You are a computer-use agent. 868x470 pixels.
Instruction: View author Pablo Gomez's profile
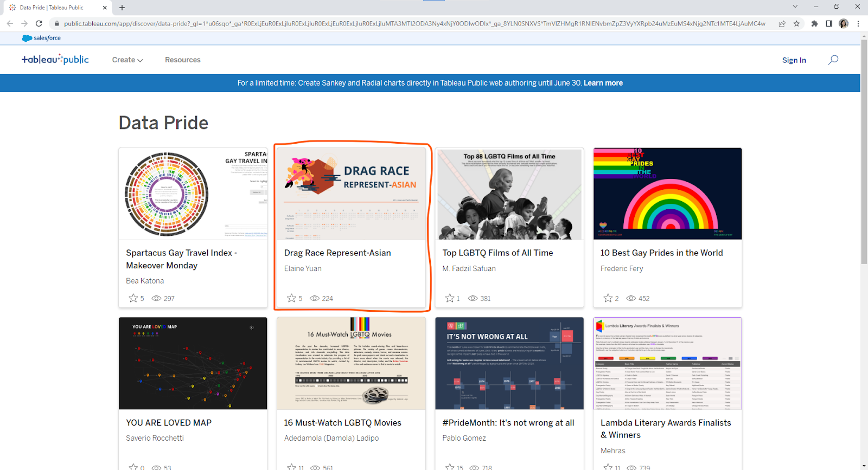pyautogui.click(x=464, y=438)
